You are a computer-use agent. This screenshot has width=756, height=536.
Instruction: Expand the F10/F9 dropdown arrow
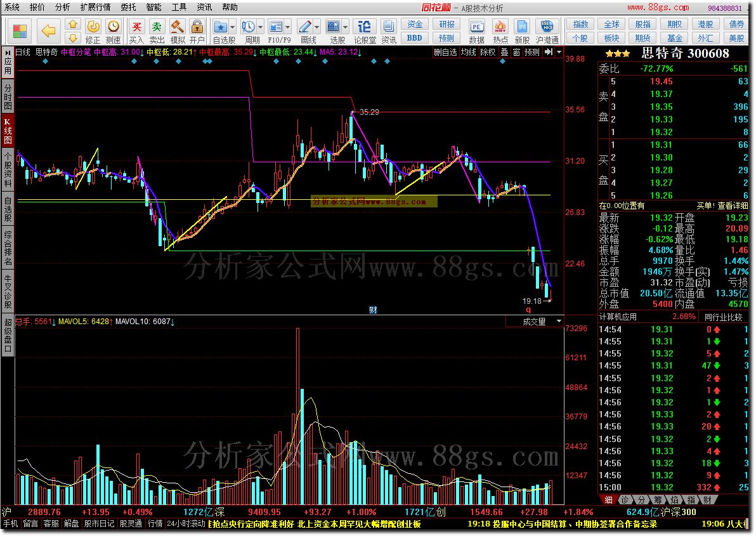pyautogui.click(x=288, y=27)
